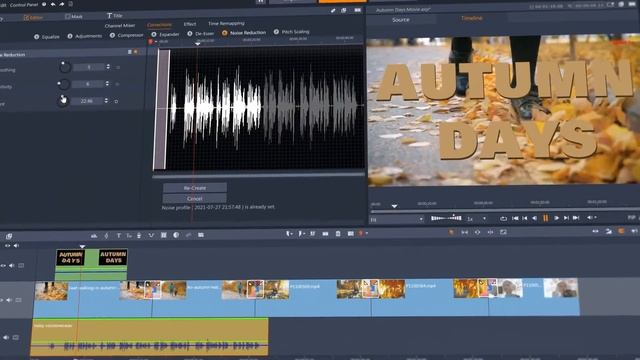
Task: Enable the Compressor section toggle
Action: (112, 36)
